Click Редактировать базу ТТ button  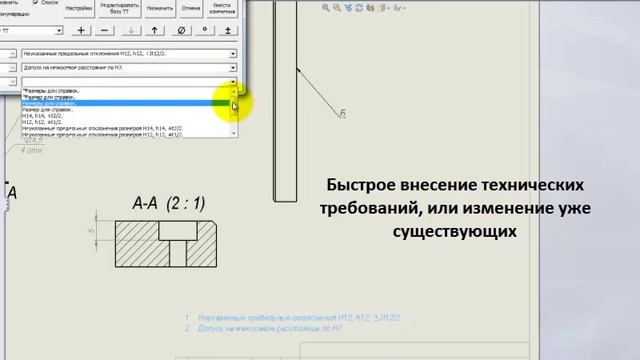tap(120, 8)
